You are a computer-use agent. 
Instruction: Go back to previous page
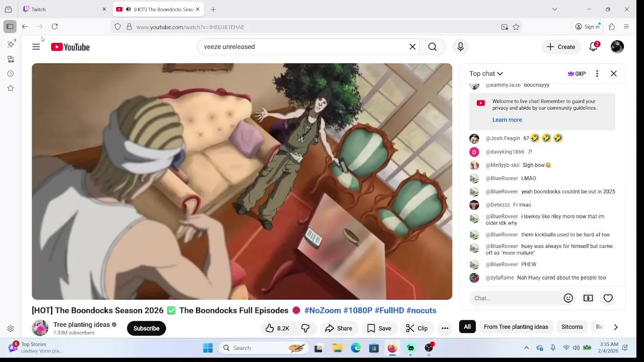[25, 27]
